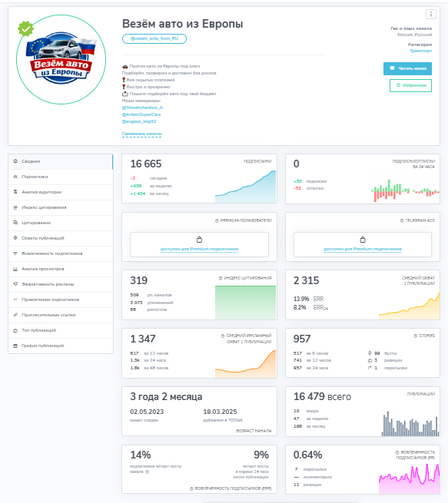Viewport: 448px width, 503px height.
Task: Click the Telegram icon on the read channel button
Action: [392, 68]
